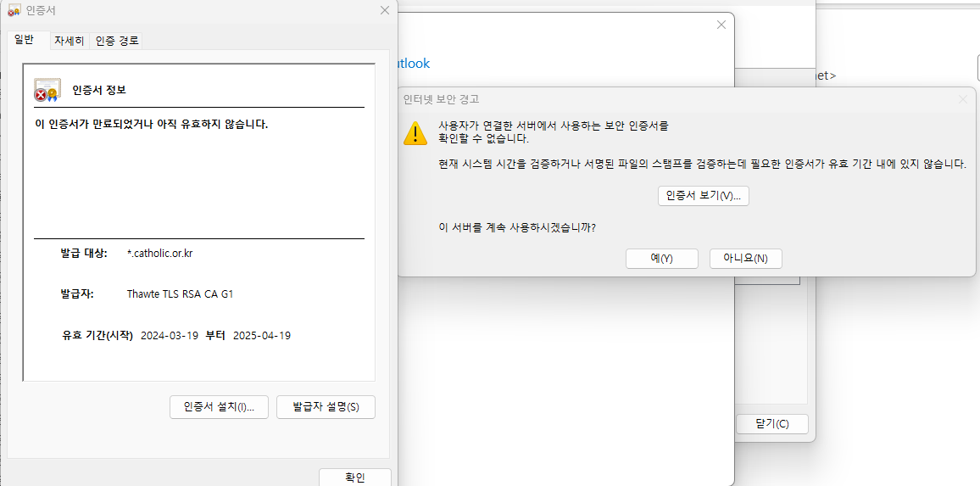Viewport: 980px width, 486px height.
Task: Open 발급자 설명(S)
Action: point(326,407)
